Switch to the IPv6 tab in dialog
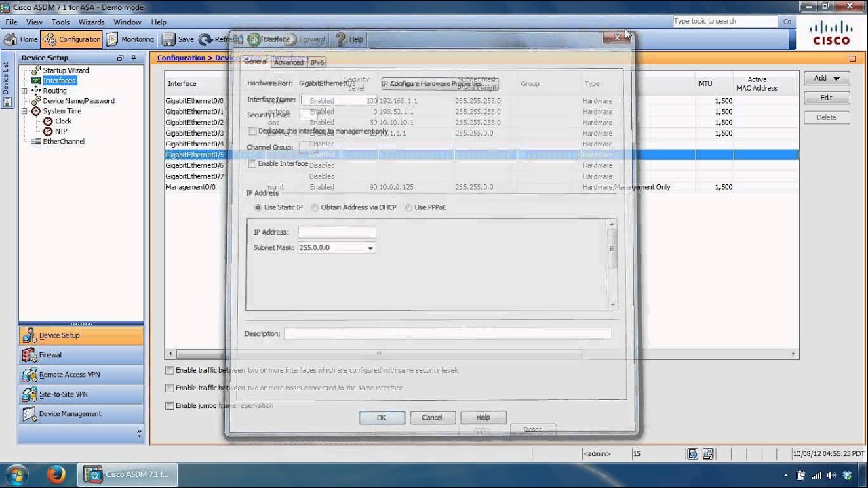 point(317,62)
